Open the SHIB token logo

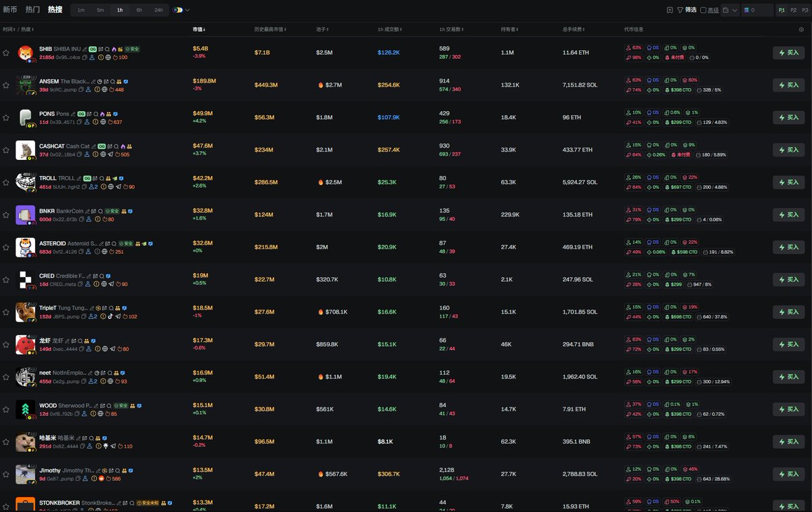tap(25, 53)
